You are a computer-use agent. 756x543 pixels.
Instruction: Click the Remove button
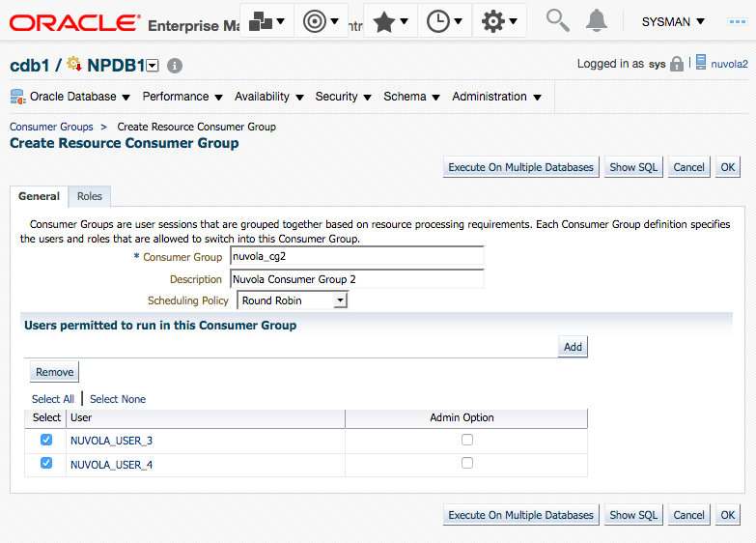click(x=54, y=372)
